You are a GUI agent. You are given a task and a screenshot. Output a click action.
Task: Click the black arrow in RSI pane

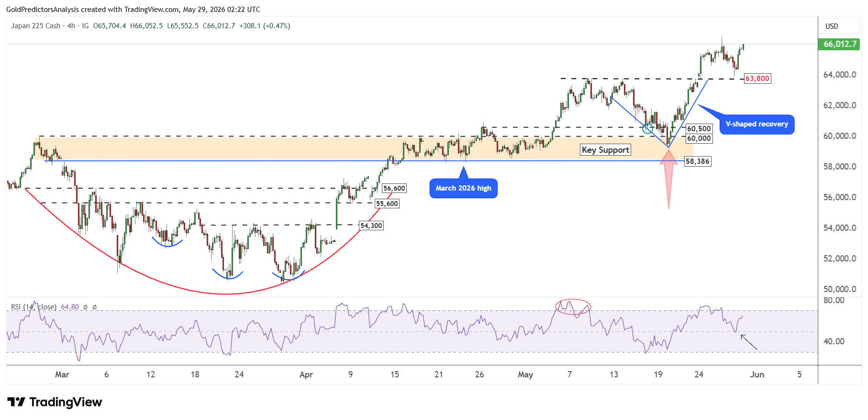point(749,342)
